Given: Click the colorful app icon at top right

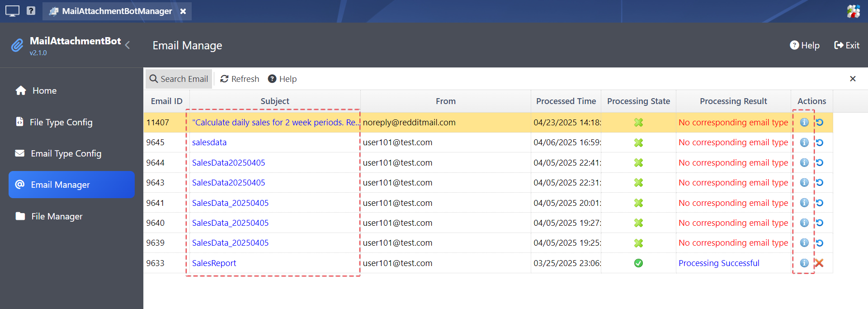Looking at the screenshot, I should tap(853, 11).
